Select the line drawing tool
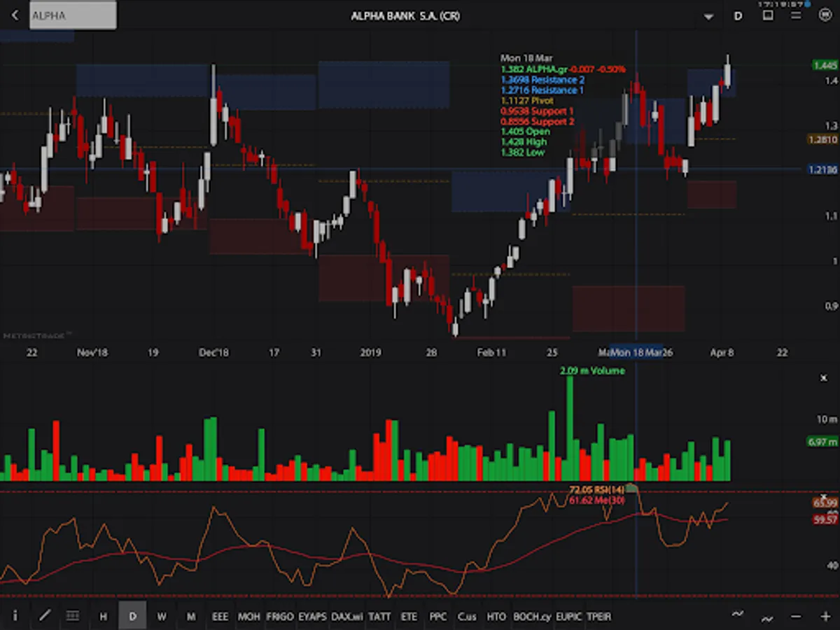The height and width of the screenshot is (630, 840). tap(45, 616)
